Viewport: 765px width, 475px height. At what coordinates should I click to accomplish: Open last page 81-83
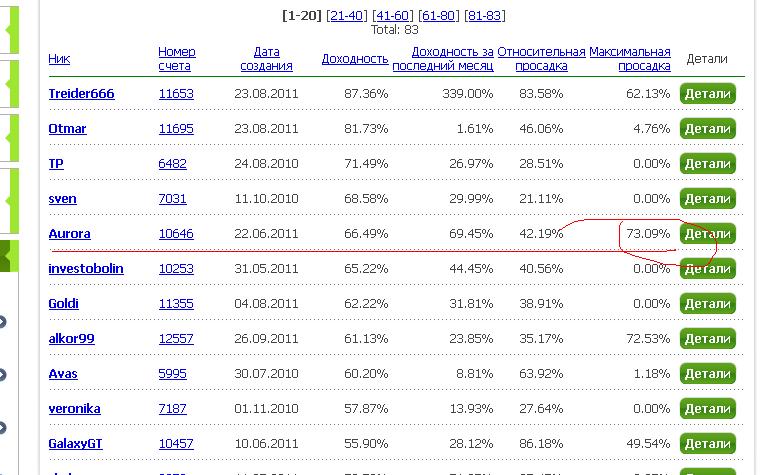(x=484, y=16)
